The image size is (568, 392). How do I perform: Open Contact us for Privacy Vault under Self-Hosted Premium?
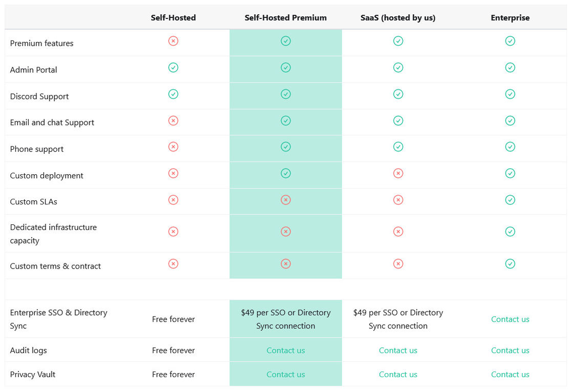click(x=286, y=374)
